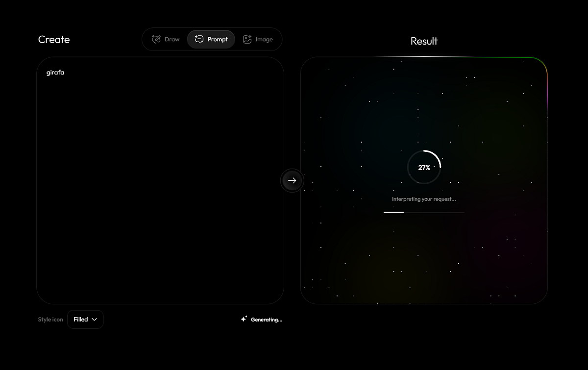Switch to the Draw mode
Viewport: 588px width, 370px height.
165,39
